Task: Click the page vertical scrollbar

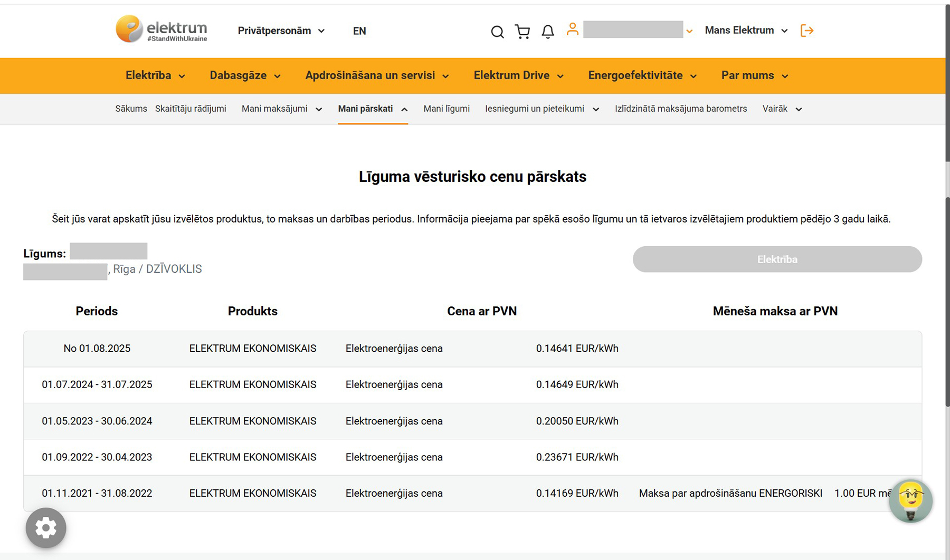Action: pyautogui.click(x=947, y=301)
